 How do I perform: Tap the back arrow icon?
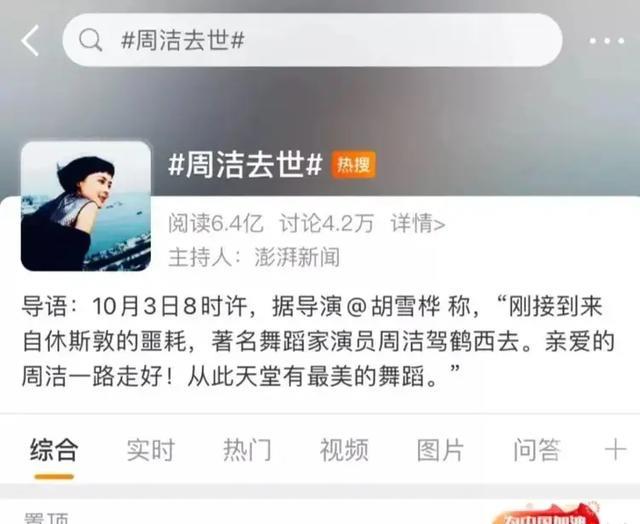30,40
